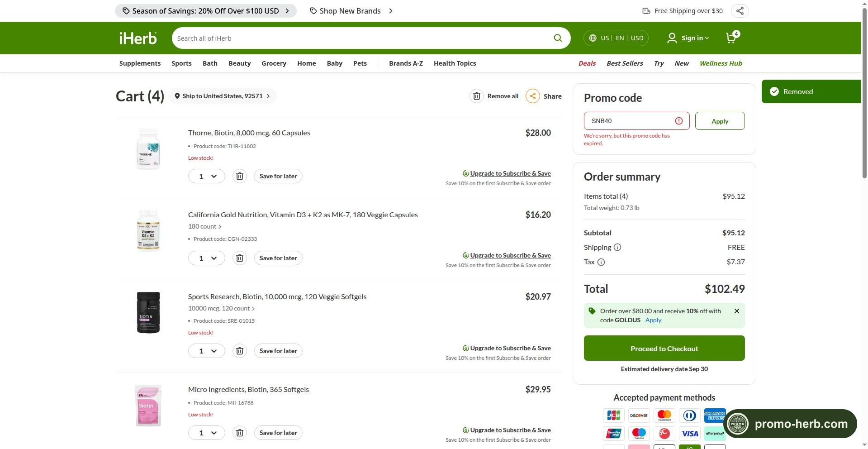
Task: Open the Beauty menu
Action: coord(239,63)
